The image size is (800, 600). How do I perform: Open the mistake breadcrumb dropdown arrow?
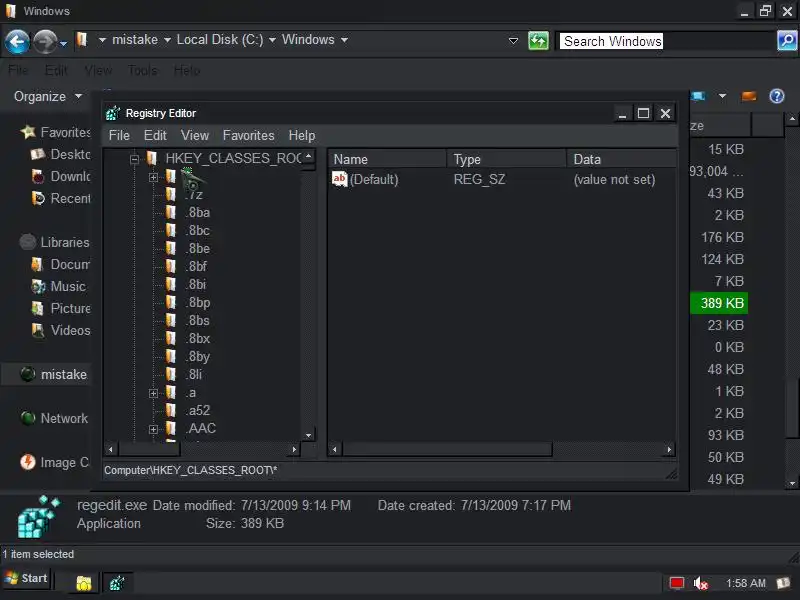[x=167, y=40]
